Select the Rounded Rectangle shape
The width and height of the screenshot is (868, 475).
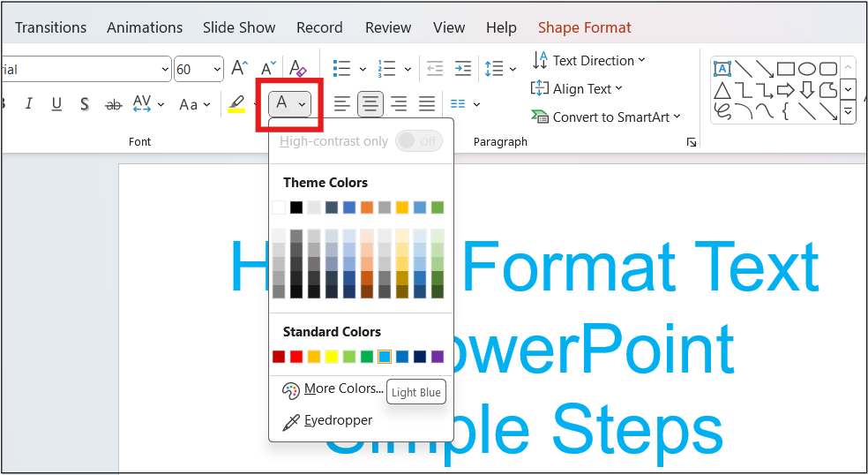(828, 69)
